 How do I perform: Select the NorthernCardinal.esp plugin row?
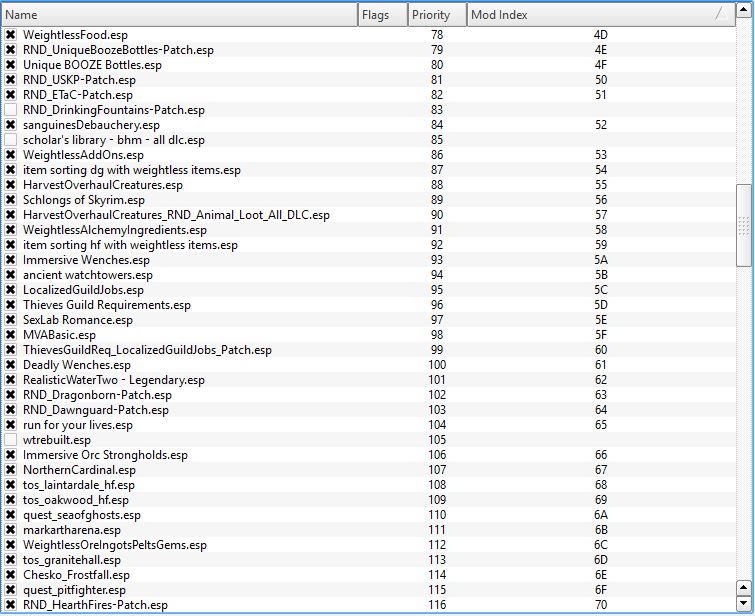(79, 470)
